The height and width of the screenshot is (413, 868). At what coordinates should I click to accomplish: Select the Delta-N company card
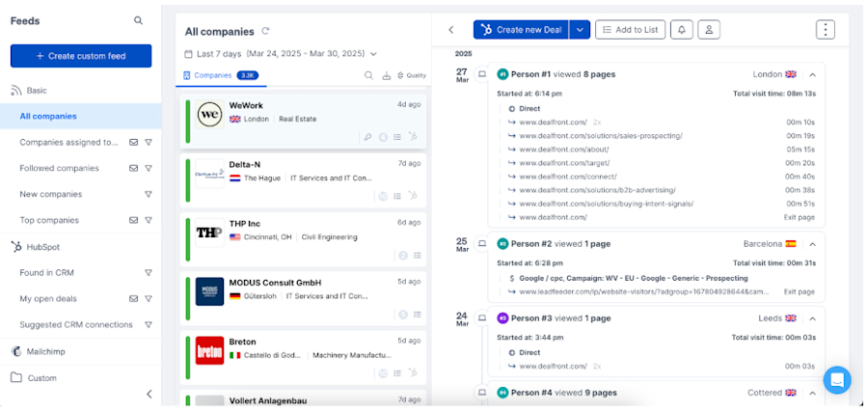304,179
